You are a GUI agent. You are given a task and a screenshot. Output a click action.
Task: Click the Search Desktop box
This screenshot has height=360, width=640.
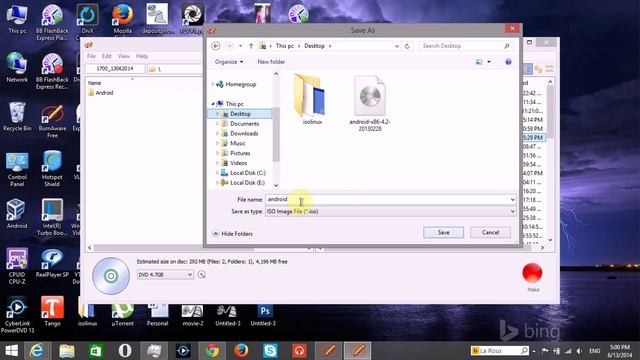[466, 46]
